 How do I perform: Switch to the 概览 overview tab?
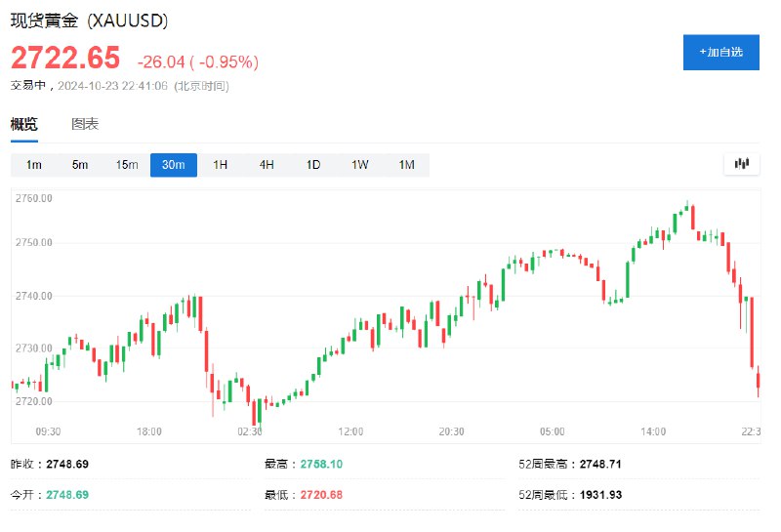point(23,124)
